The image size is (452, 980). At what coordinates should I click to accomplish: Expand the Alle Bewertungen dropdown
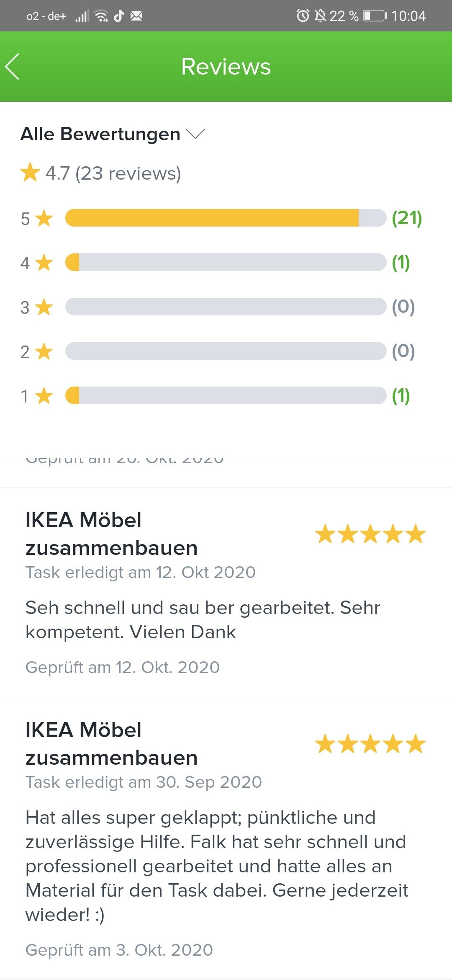100,134
